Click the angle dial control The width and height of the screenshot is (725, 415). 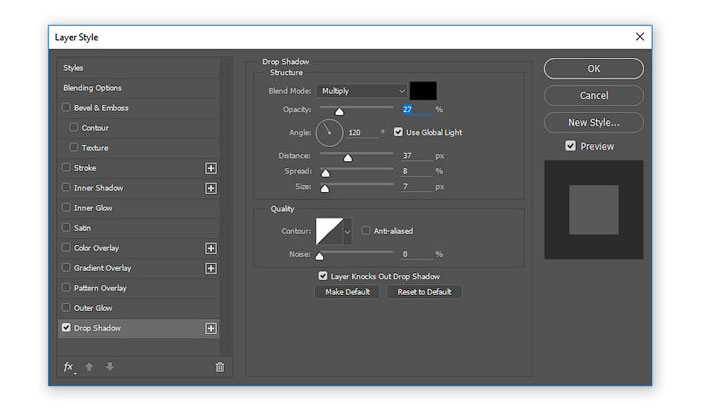(329, 133)
